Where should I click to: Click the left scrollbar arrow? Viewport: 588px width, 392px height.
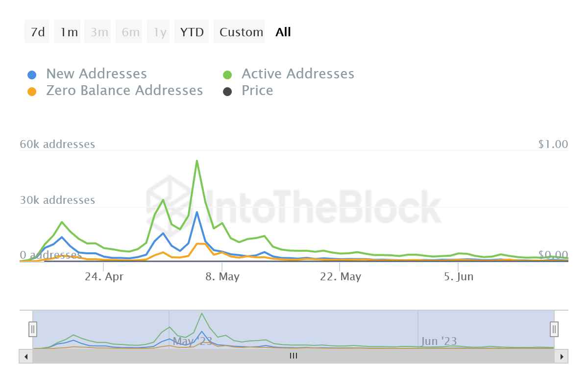point(26,356)
